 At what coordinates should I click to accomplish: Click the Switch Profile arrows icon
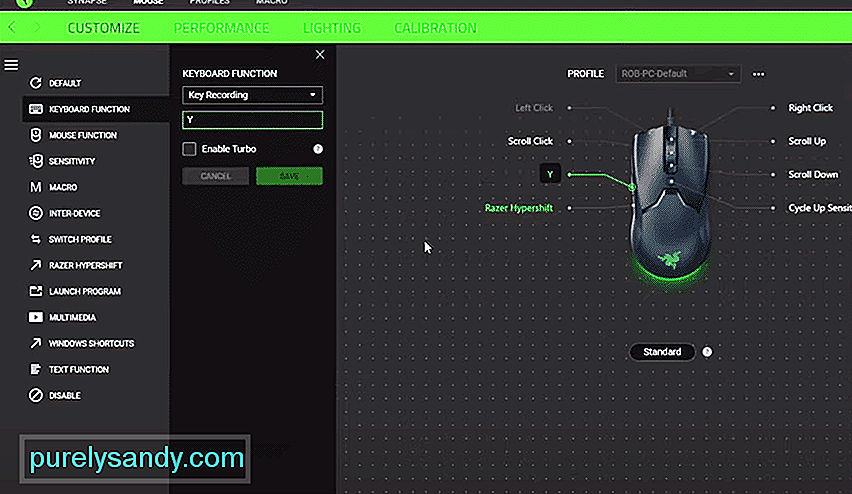(x=36, y=240)
